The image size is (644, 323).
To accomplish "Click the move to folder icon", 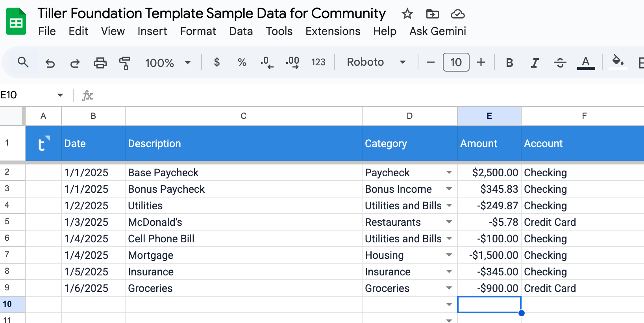I will [432, 14].
